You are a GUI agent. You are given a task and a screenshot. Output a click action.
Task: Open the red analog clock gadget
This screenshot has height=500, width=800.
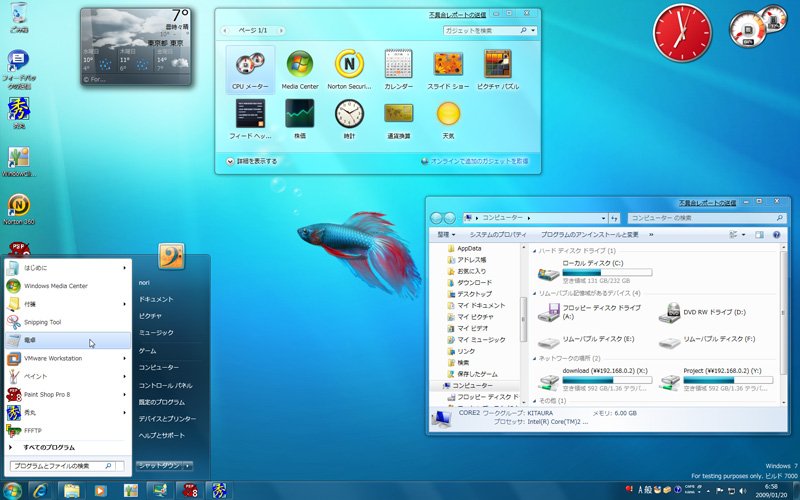pyautogui.click(x=682, y=34)
